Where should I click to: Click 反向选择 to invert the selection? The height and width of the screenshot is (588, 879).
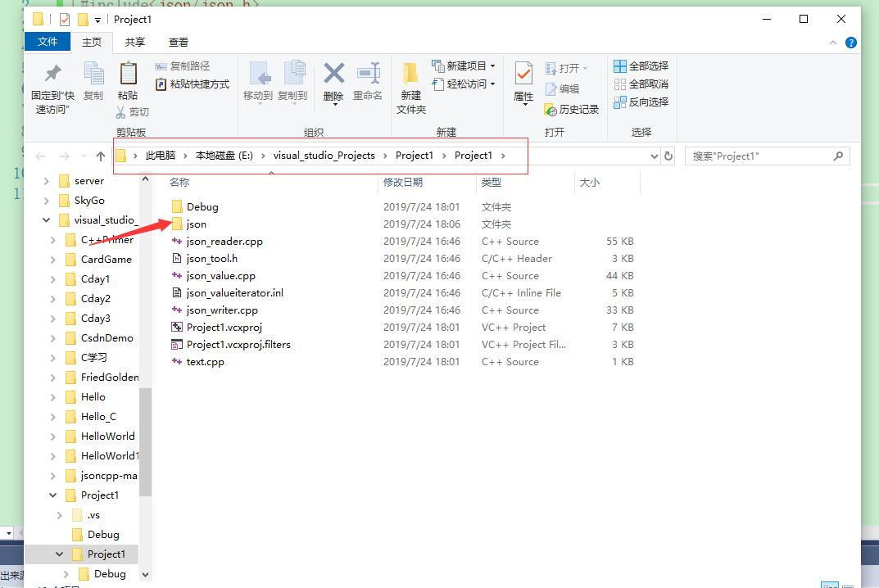640,102
